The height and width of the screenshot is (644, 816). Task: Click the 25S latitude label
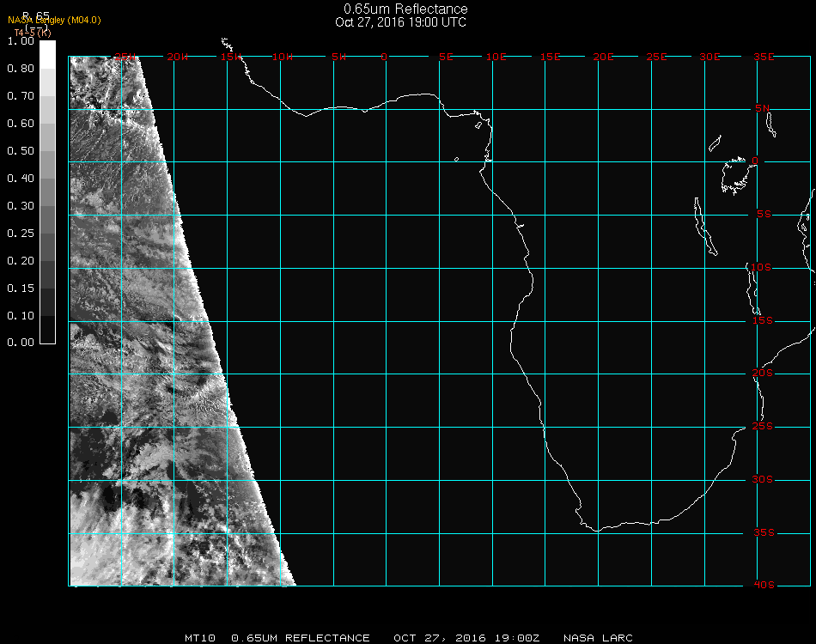763,427
